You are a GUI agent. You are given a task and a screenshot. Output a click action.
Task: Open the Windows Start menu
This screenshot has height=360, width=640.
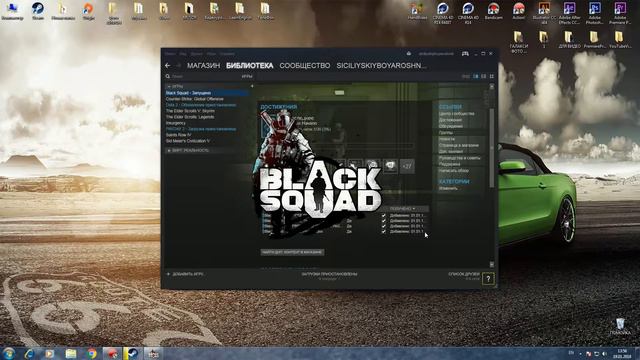click(9, 353)
